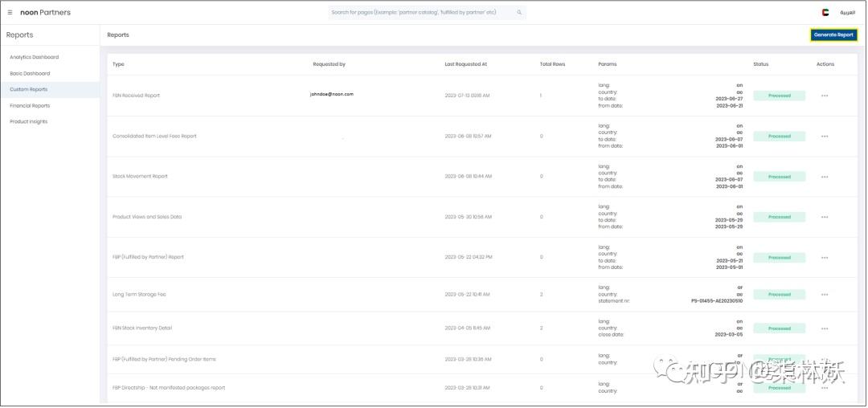Open Analytics Dashboard in the sidebar
The width and height of the screenshot is (868, 408).
[34, 57]
